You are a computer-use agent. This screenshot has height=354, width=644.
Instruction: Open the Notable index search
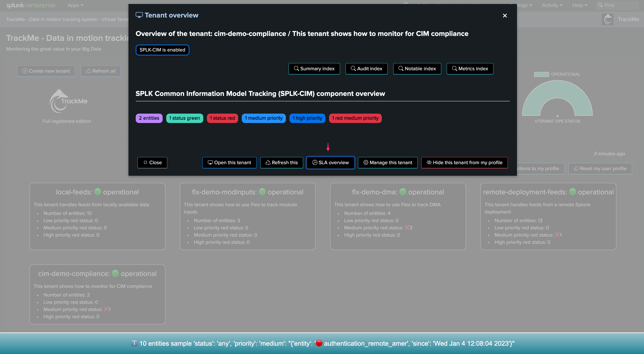[x=417, y=69]
